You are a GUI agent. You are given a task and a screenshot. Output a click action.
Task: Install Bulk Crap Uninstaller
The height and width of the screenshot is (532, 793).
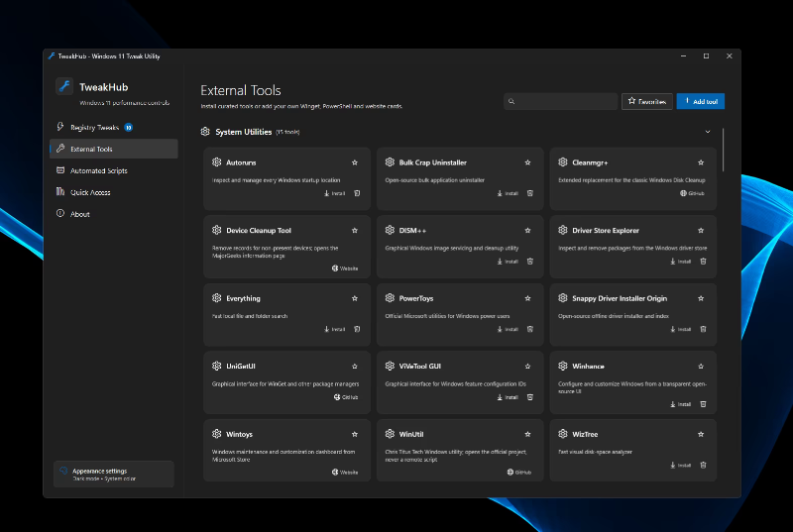pos(508,193)
